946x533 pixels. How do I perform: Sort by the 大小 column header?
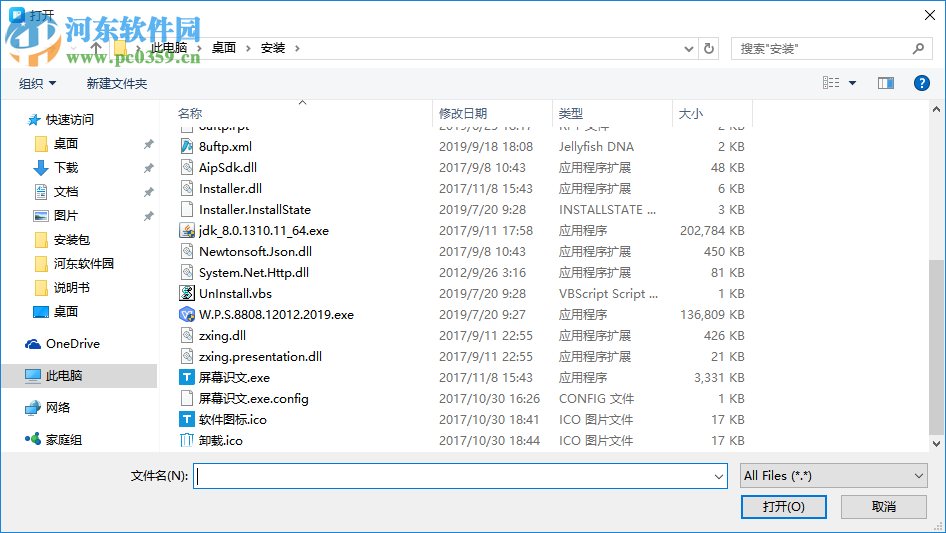[x=691, y=113]
